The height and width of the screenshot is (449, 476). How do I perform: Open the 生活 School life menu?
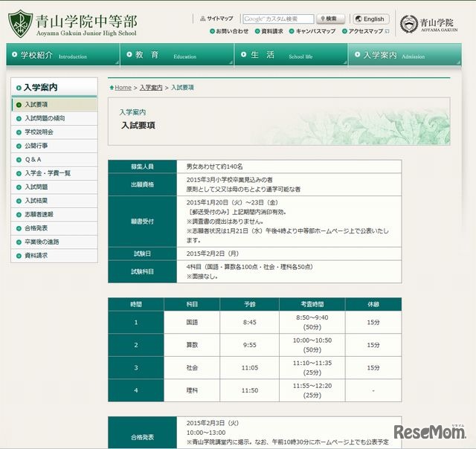pyautogui.click(x=291, y=54)
